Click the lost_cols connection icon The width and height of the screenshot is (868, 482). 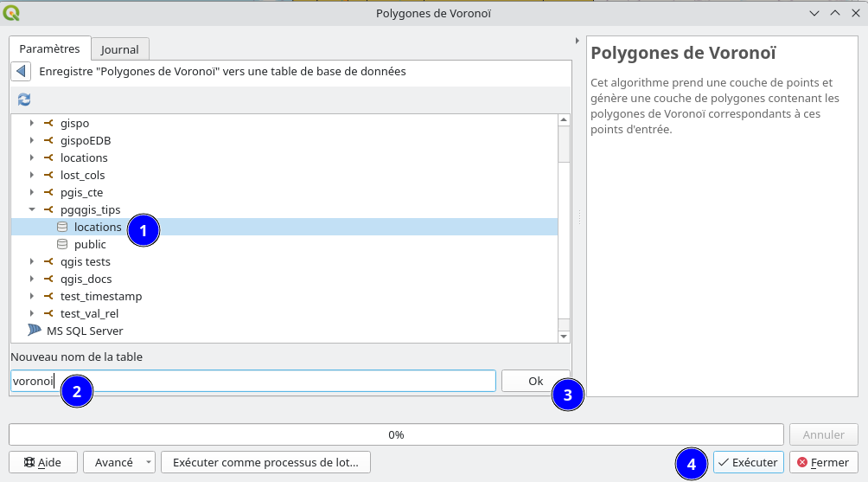48,175
